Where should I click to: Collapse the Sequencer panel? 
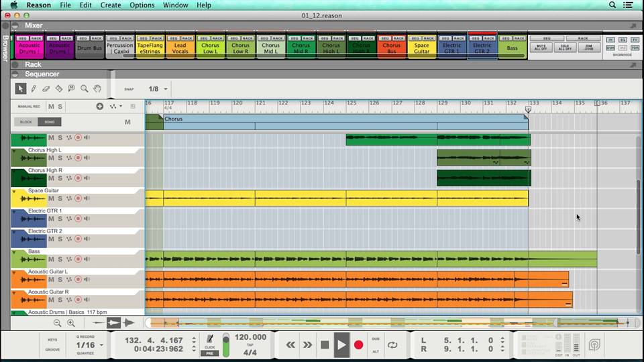(15, 74)
